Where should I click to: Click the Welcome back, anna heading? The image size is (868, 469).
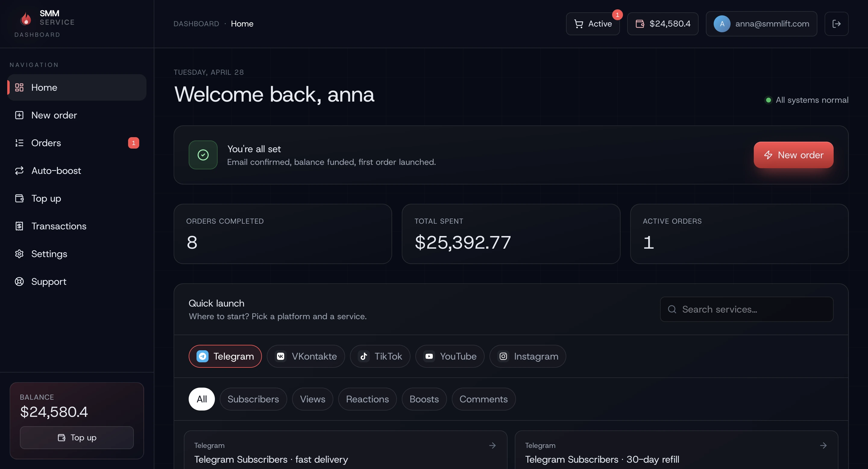[x=274, y=94]
